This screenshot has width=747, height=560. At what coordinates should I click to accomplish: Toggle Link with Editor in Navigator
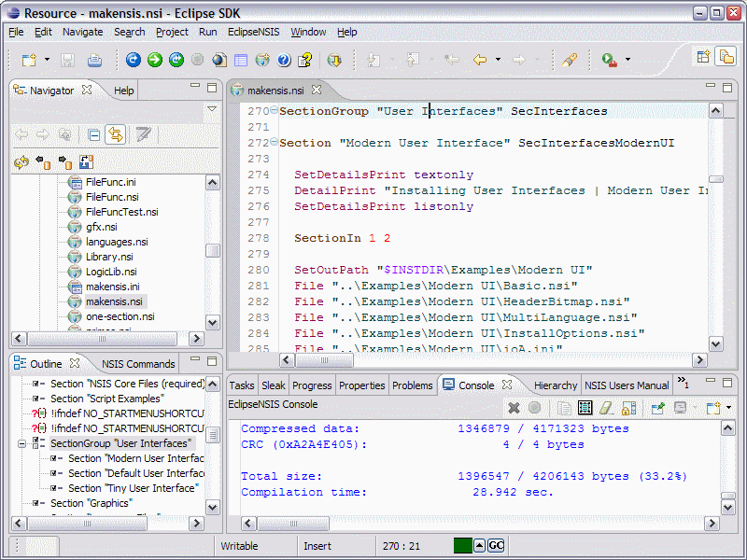115,134
